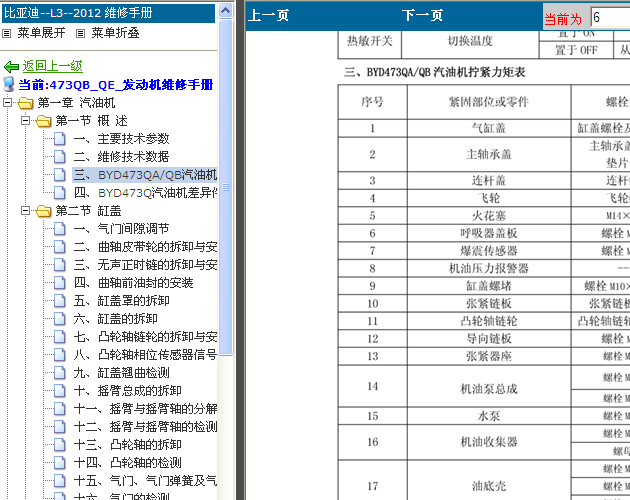630x500 pixels.
Task: Click the menu expand icon beside 菜单展开
Action: click(x=6, y=33)
